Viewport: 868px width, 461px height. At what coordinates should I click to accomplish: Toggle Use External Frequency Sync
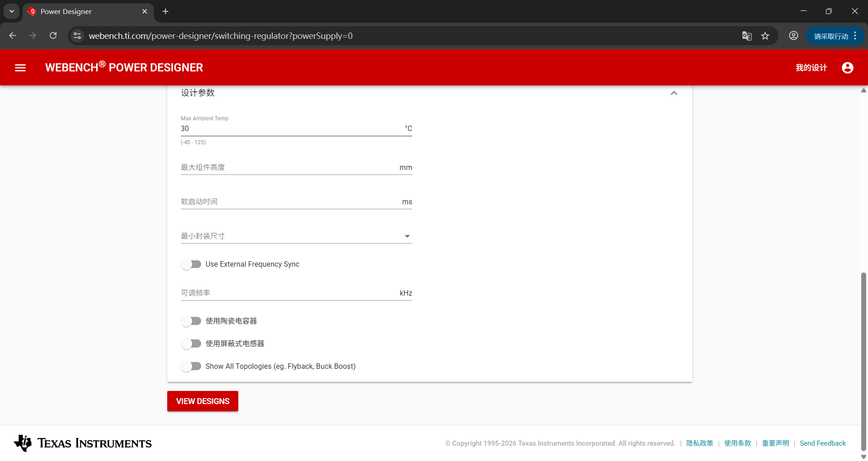point(191,264)
